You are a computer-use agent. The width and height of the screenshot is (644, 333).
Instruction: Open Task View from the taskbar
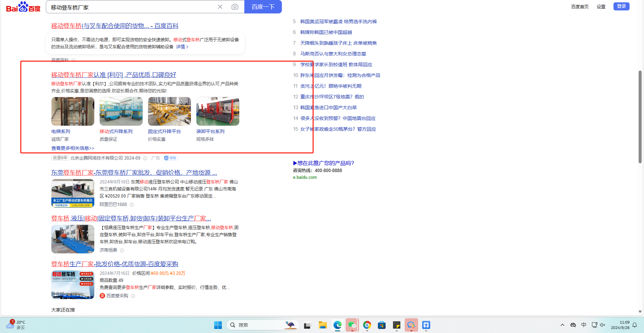pyautogui.click(x=307, y=325)
